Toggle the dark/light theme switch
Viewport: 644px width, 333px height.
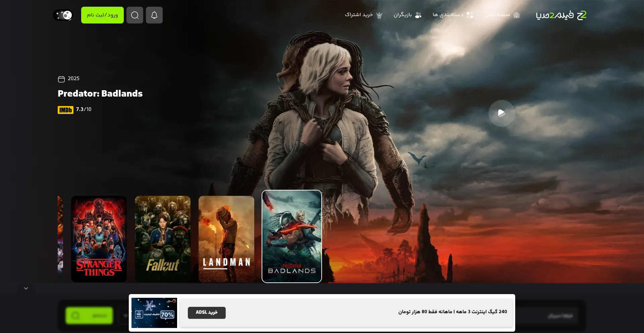[x=63, y=15]
